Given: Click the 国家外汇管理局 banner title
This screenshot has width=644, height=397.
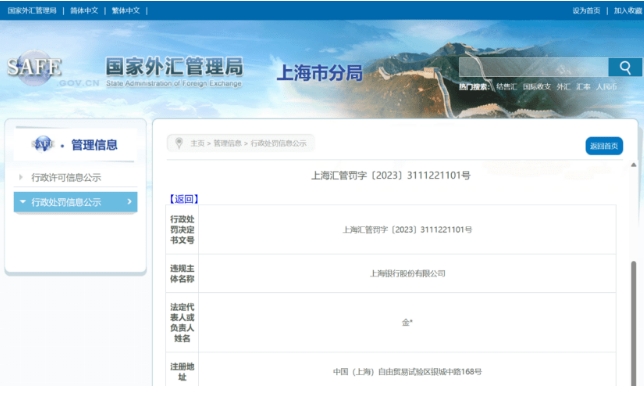Looking at the screenshot, I should (x=175, y=67).
